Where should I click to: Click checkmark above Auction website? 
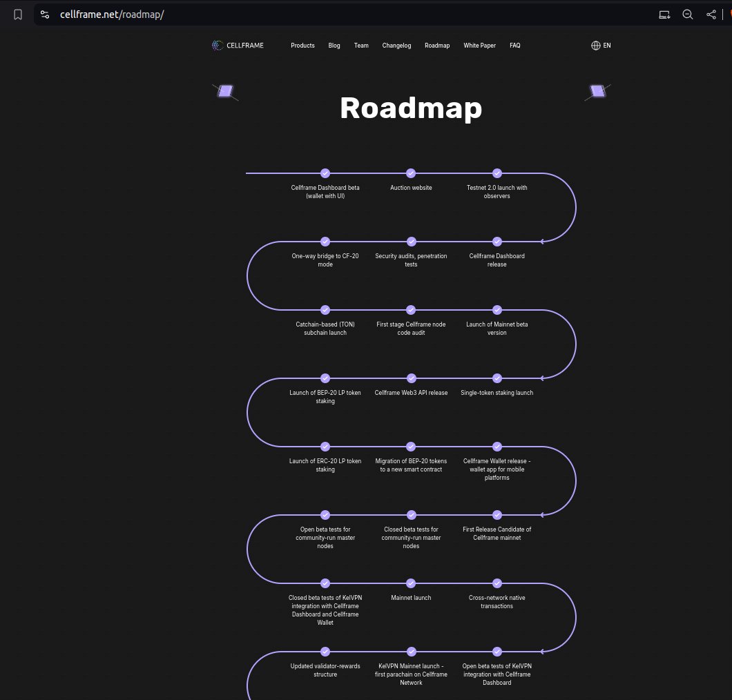point(411,173)
